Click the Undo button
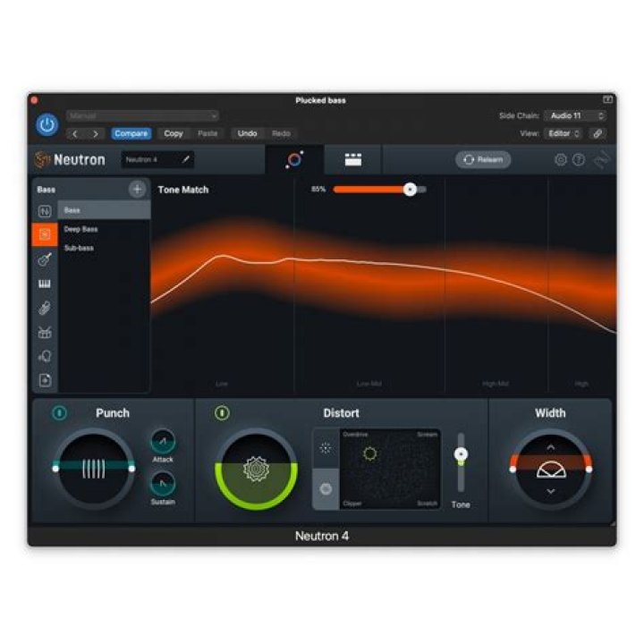 (x=247, y=133)
